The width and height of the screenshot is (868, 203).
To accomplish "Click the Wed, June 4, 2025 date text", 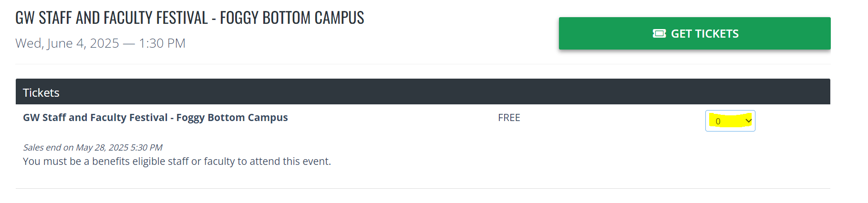I will point(67,43).
